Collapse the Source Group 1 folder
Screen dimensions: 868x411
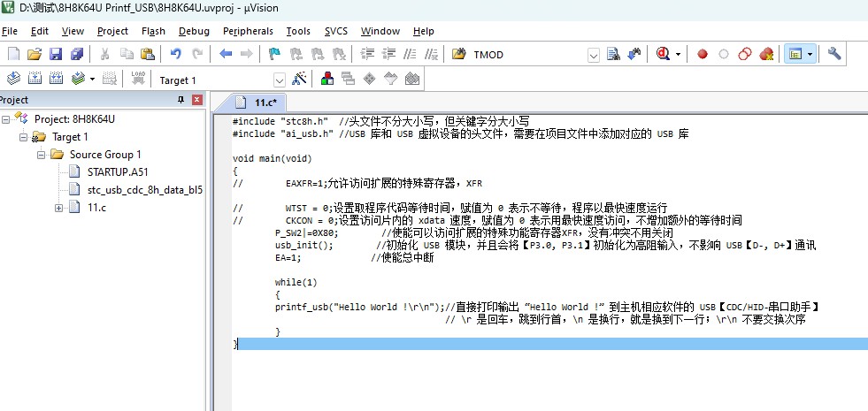(41, 155)
